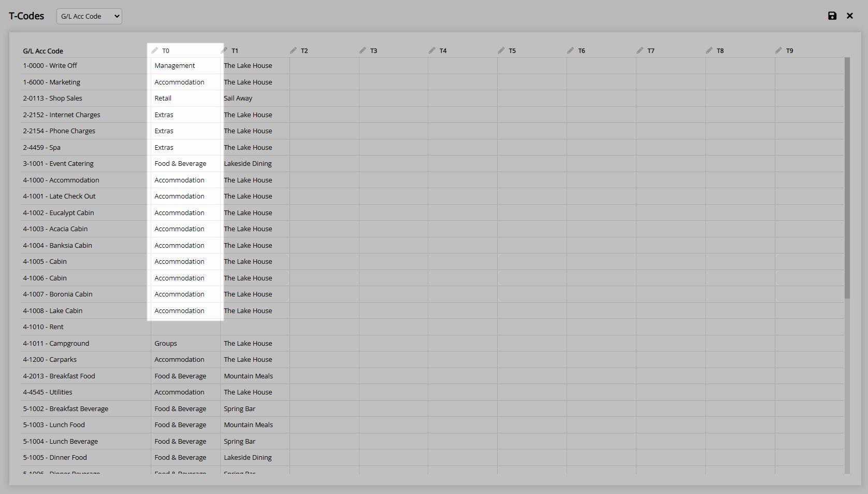868x494 pixels.
Task: Click empty T0 cell for 4-1010 Rent
Action: tap(185, 327)
